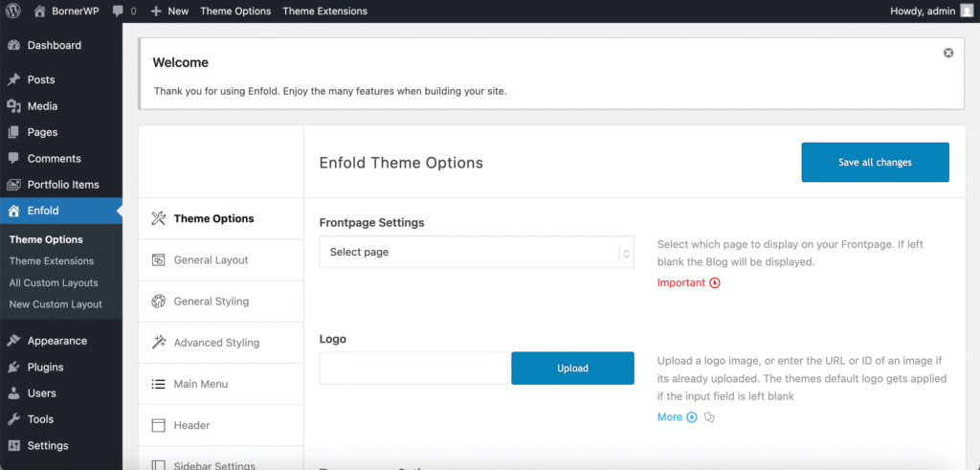Open New Custom Layout submenu item
The image size is (980, 470).
click(56, 304)
